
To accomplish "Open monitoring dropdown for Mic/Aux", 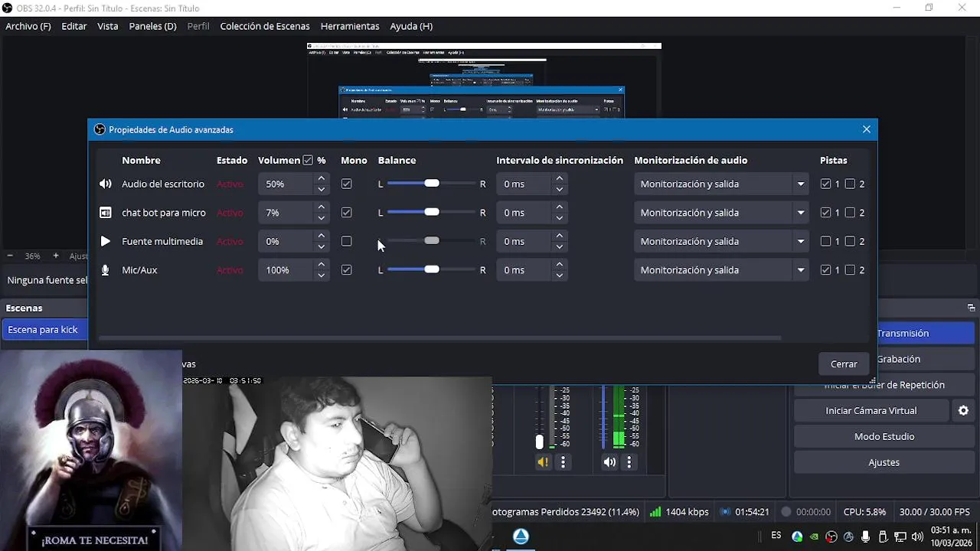I will (x=720, y=270).
